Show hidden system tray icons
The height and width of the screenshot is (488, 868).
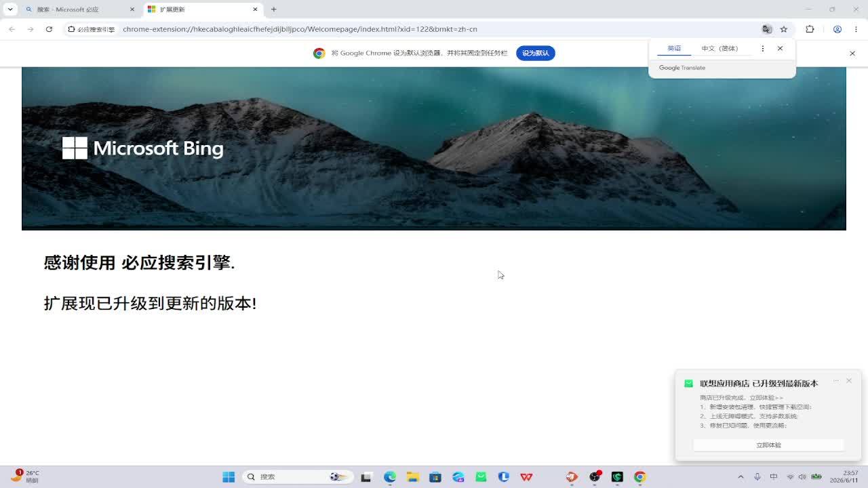pos(741,476)
